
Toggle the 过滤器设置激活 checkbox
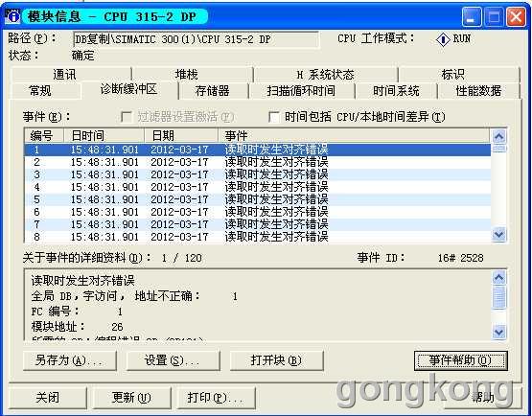pyautogui.click(x=127, y=117)
